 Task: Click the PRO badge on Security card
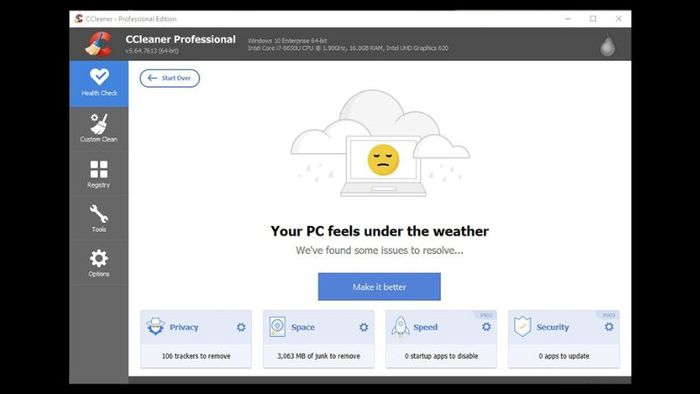pyautogui.click(x=609, y=315)
